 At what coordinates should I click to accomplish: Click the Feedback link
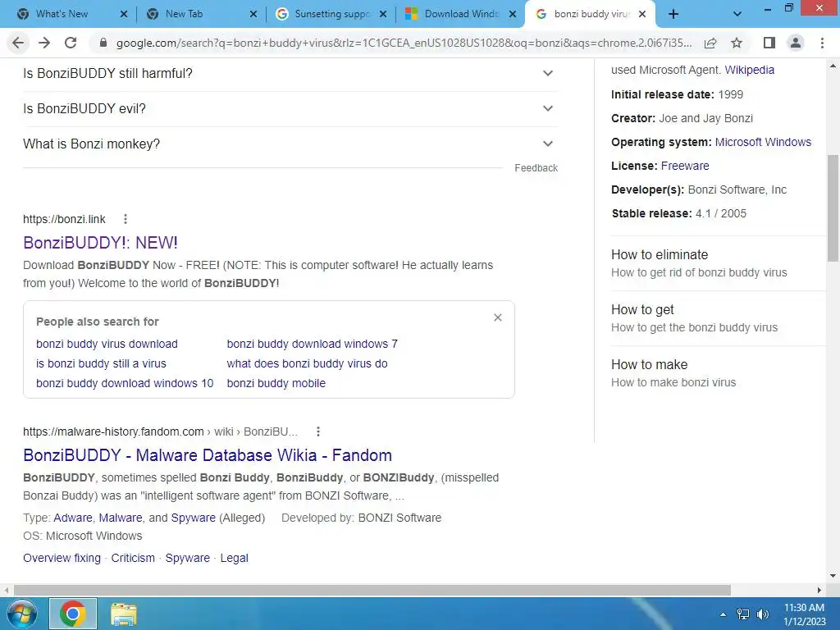coord(536,168)
